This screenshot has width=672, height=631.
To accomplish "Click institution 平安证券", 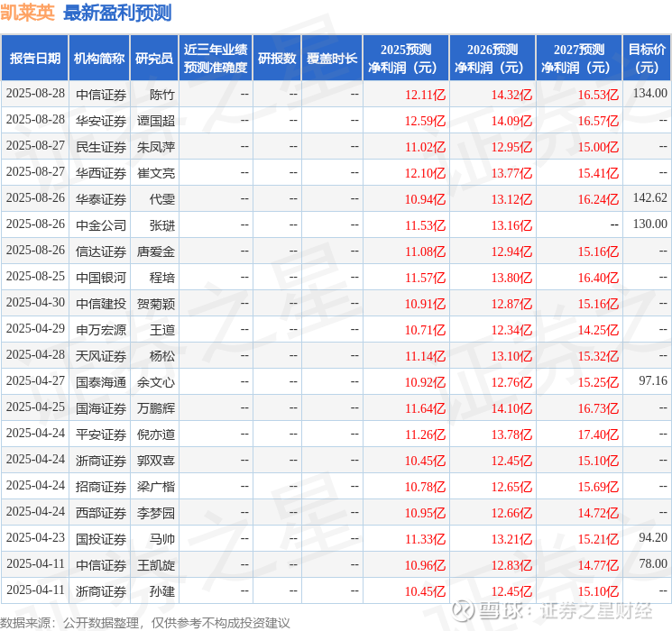I will (x=101, y=434).
